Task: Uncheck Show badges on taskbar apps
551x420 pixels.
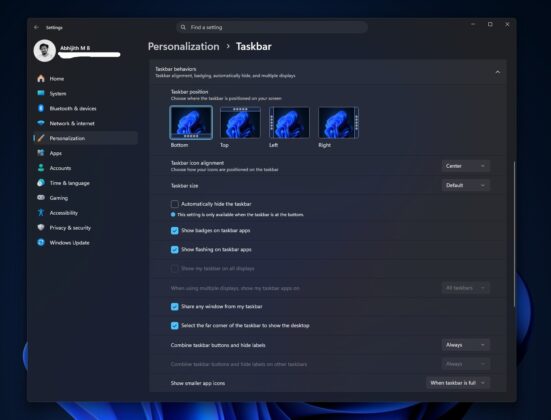Action: (x=175, y=231)
